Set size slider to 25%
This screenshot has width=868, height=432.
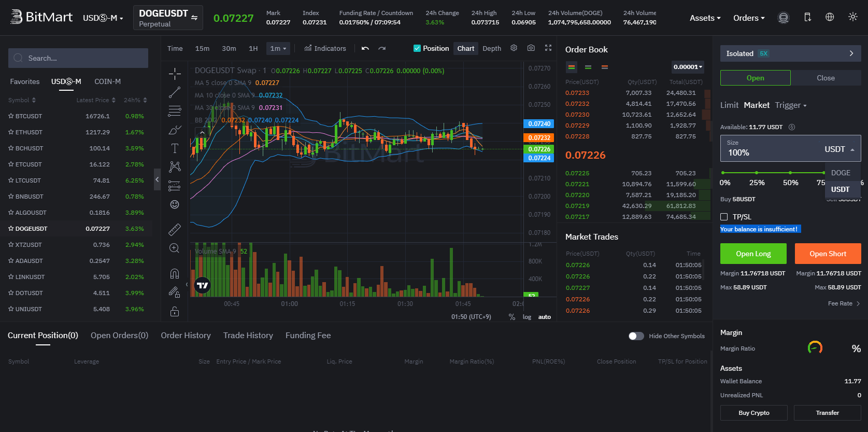pyautogui.click(x=757, y=173)
